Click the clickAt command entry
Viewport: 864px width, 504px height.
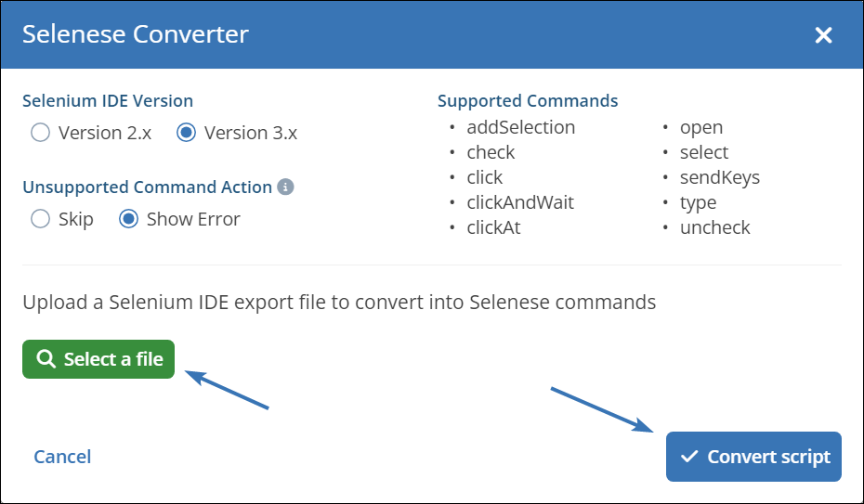(493, 227)
